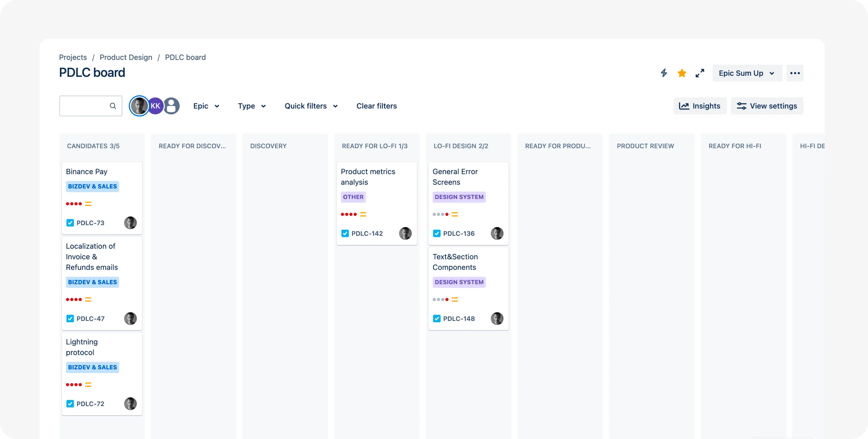Viewport: 868px width, 439px height.
Task: Open Product Design breadcrumb link
Action: point(126,57)
